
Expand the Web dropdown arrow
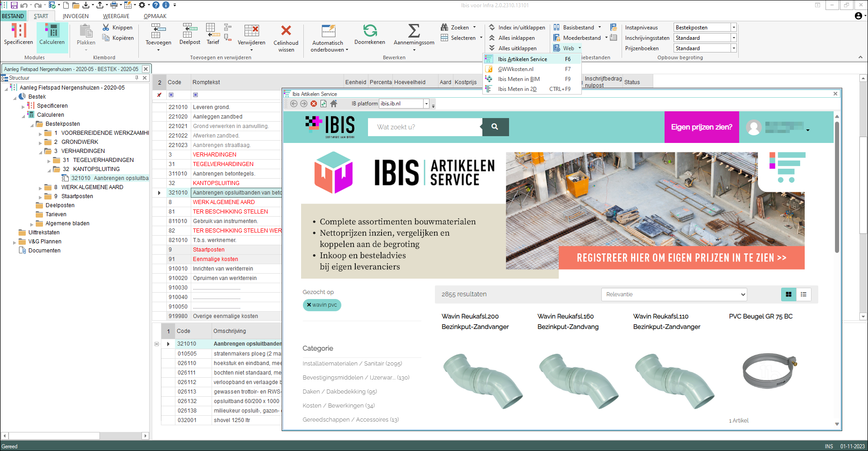[580, 48]
